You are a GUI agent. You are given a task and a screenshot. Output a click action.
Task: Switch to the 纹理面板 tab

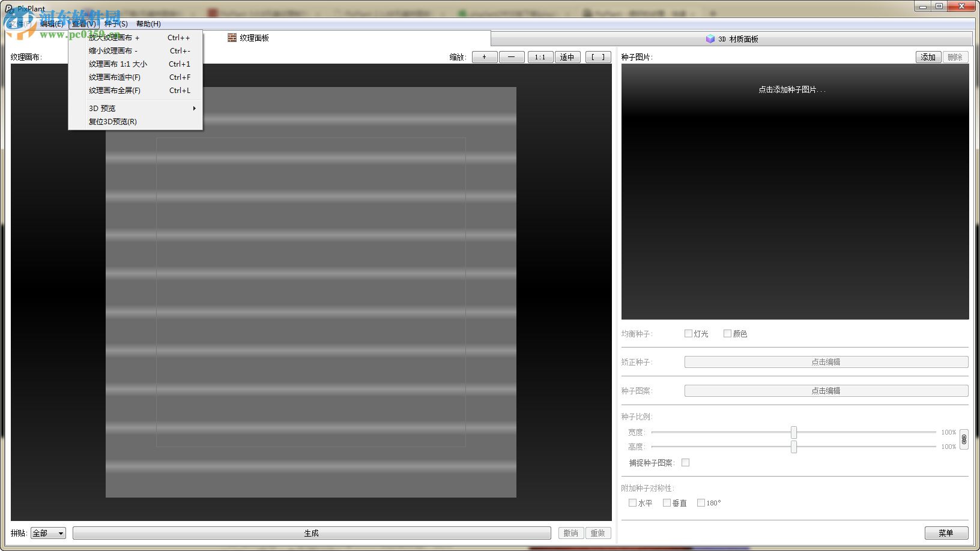pos(249,38)
